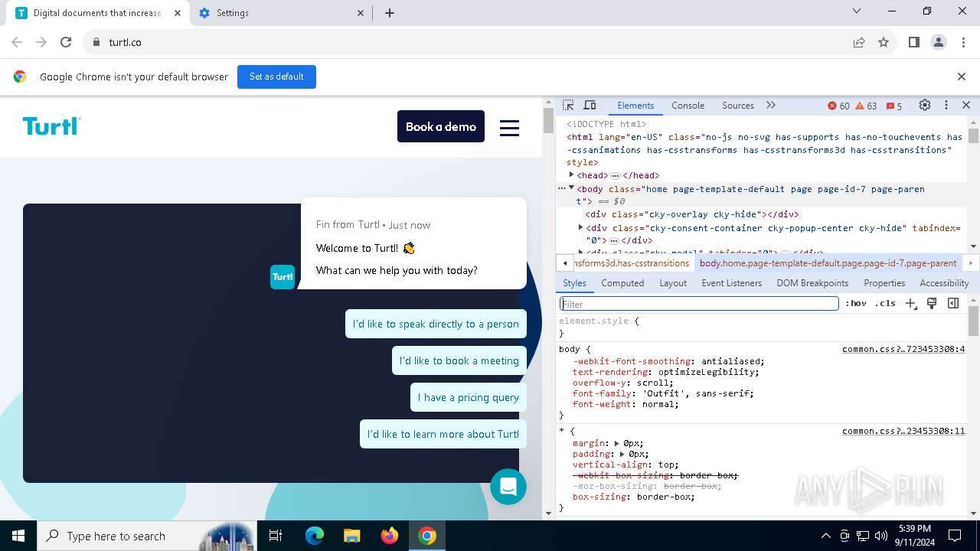Open the Intercom chat launcher
Viewport: 980px width, 551px height.
(508, 486)
